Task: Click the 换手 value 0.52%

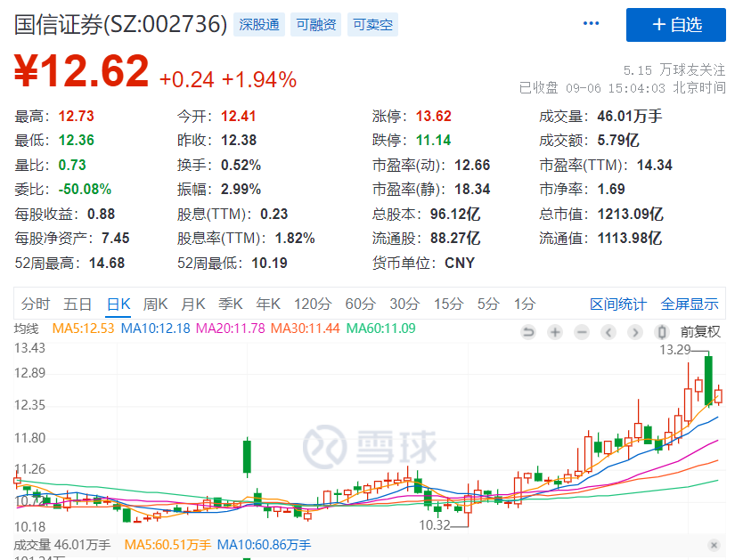Action: point(241,165)
